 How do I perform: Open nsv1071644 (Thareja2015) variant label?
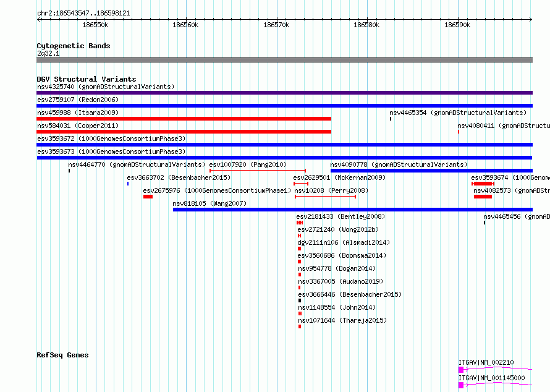pyautogui.click(x=342, y=320)
